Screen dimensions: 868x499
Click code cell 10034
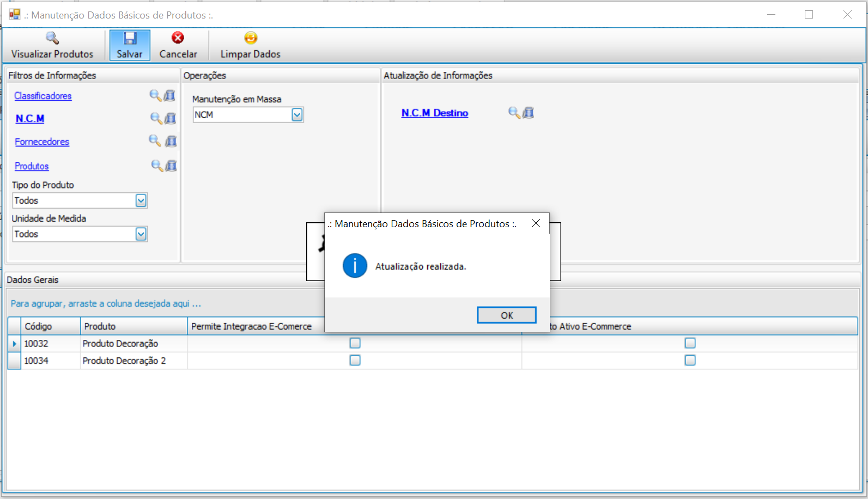[x=51, y=361]
